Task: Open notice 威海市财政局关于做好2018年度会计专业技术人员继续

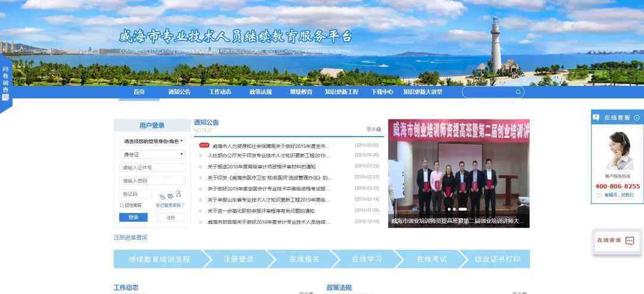Action: coord(268,222)
